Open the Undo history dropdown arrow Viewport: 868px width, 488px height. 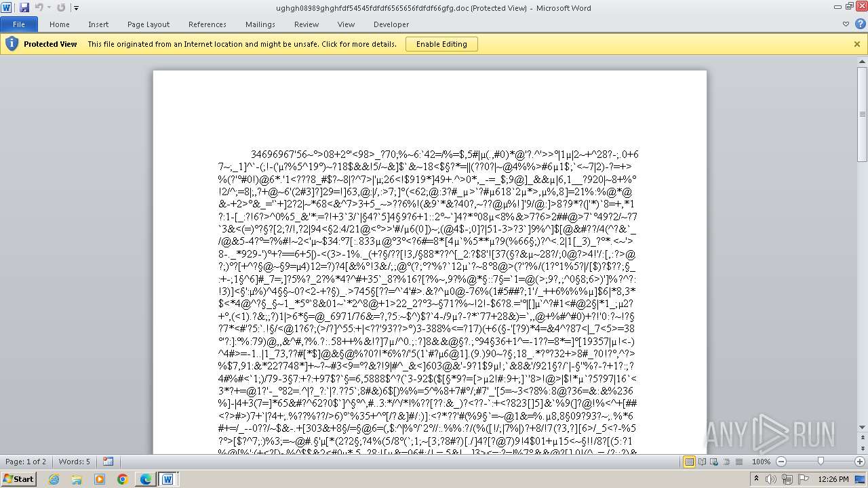(49, 8)
